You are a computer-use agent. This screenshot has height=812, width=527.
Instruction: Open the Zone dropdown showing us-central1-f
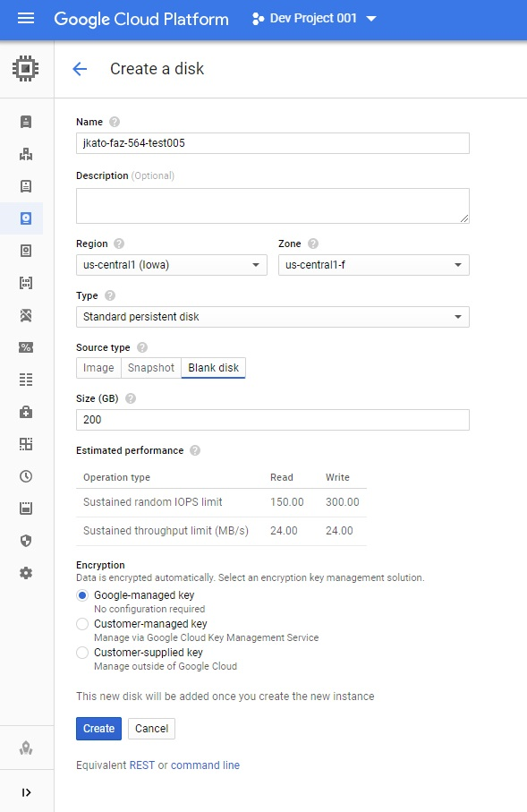click(374, 265)
